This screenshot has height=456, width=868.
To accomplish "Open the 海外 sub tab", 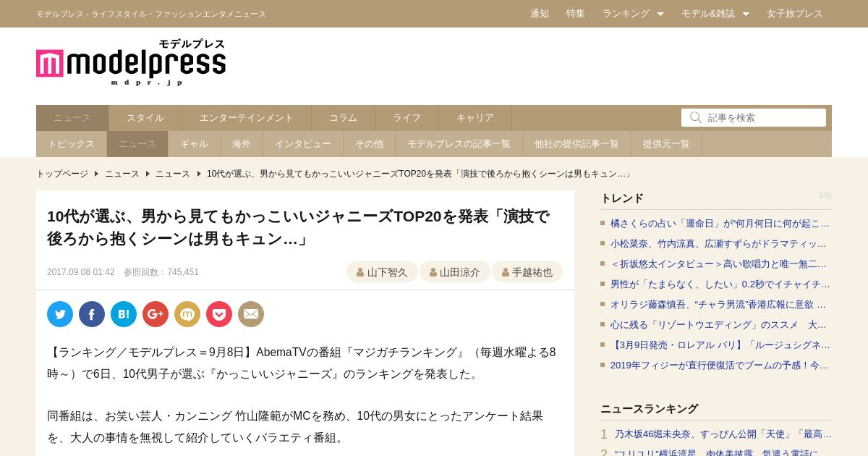I will tap(242, 144).
